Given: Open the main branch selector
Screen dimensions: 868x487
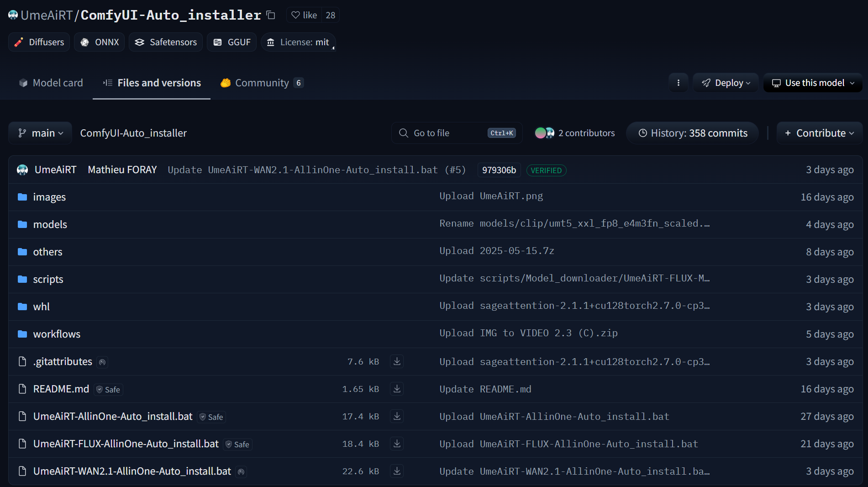Looking at the screenshot, I should (x=40, y=133).
